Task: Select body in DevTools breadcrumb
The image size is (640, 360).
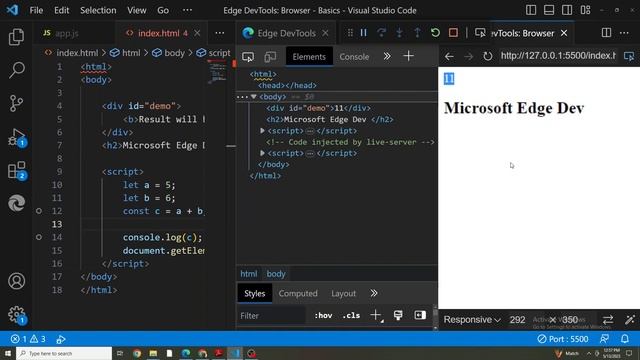Action: click(x=276, y=274)
